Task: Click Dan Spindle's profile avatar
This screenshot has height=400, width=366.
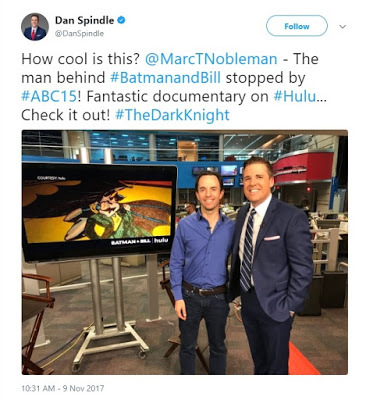Action: click(x=35, y=27)
